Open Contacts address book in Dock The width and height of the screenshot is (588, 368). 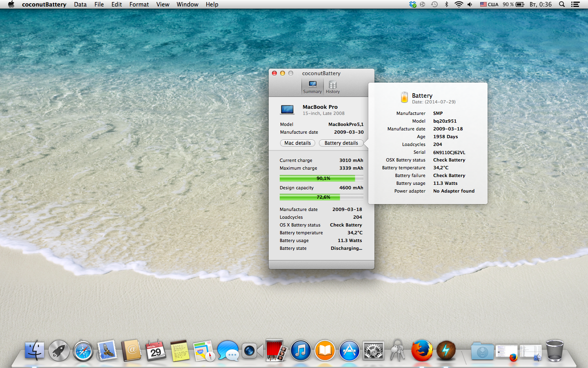click(131, 350)
